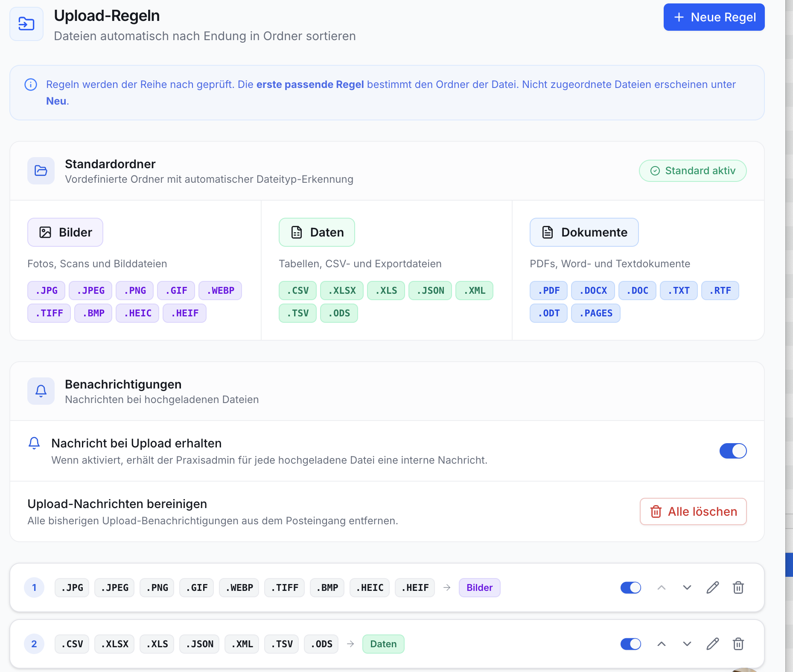Edit rule 2 with the pencil icon
This screenshot has width=793, height=672.
713,644
